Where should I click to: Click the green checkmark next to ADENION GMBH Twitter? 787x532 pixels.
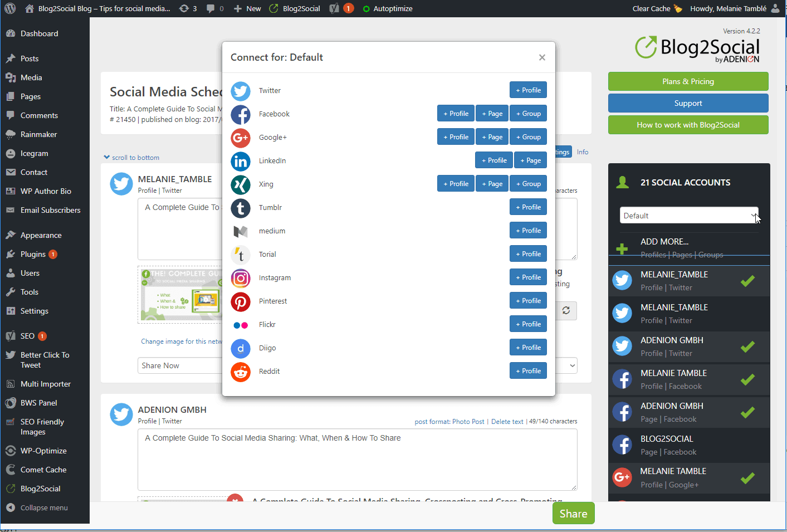[x=748, y=346]
